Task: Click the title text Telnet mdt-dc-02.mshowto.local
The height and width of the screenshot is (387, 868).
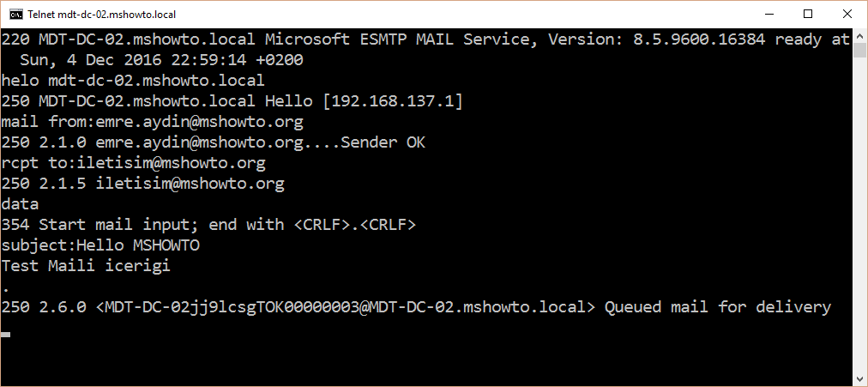Action: pos(102,15)
